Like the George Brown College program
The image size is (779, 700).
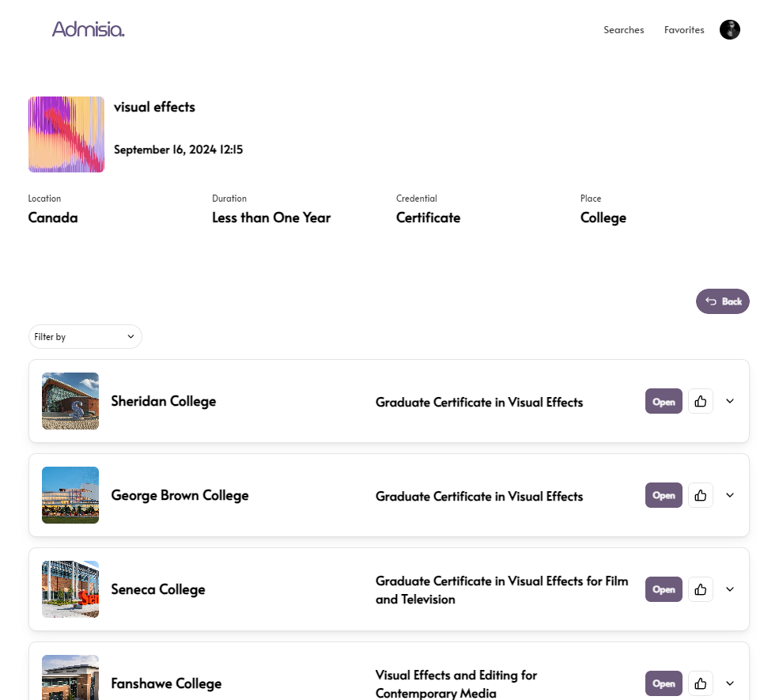coord(700,495)
